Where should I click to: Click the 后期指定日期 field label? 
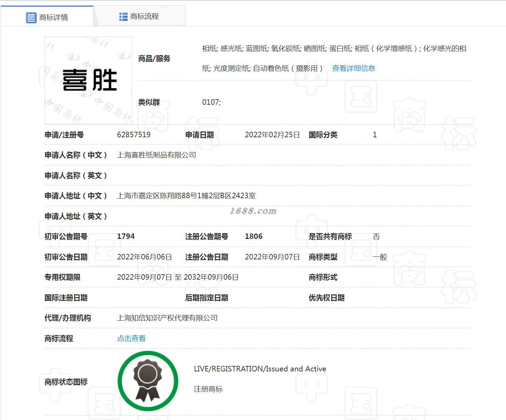pos(207,298)
